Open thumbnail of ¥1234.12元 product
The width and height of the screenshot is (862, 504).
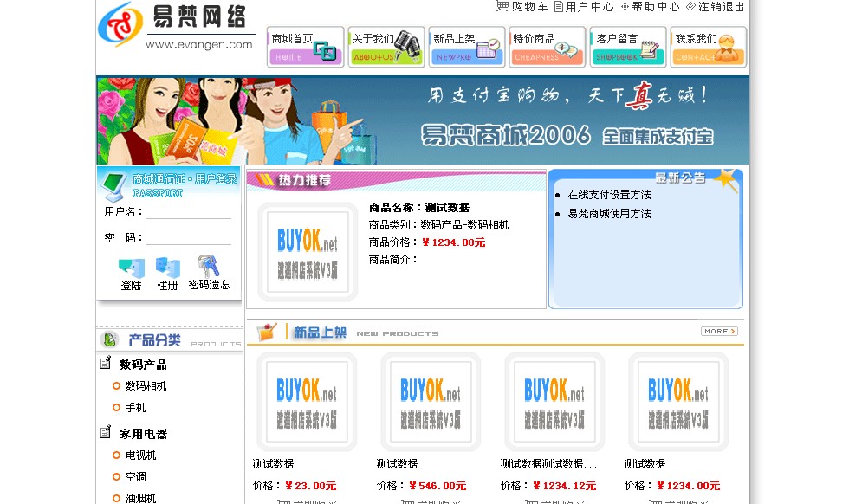[554, 402]
